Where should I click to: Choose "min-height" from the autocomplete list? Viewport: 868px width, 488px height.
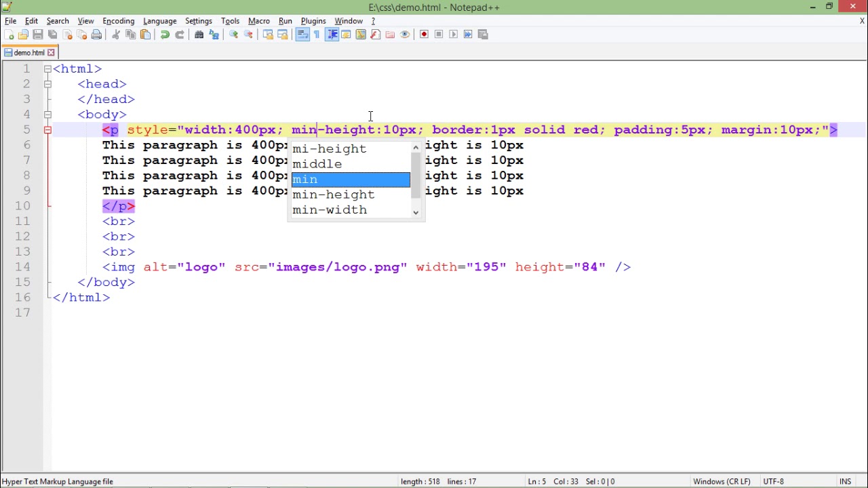click(351, 195)
